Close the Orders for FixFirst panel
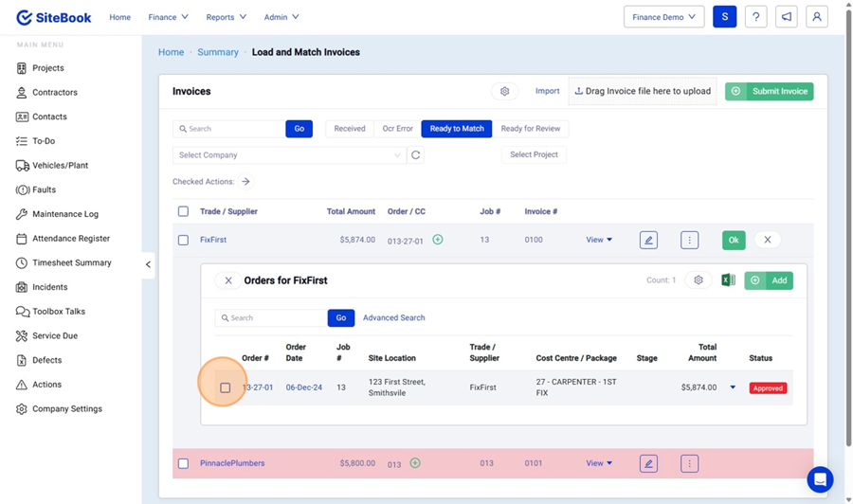 point(227,280)
